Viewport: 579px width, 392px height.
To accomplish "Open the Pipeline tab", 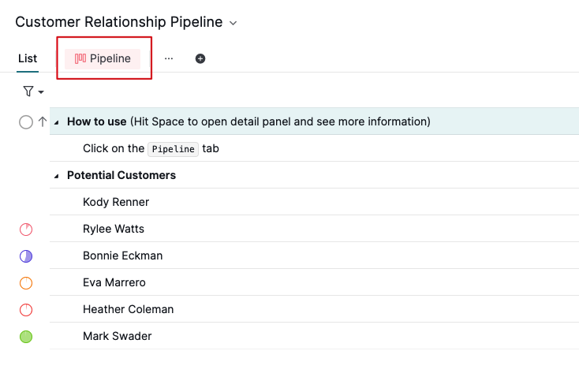I will click(x=103, y=58).
